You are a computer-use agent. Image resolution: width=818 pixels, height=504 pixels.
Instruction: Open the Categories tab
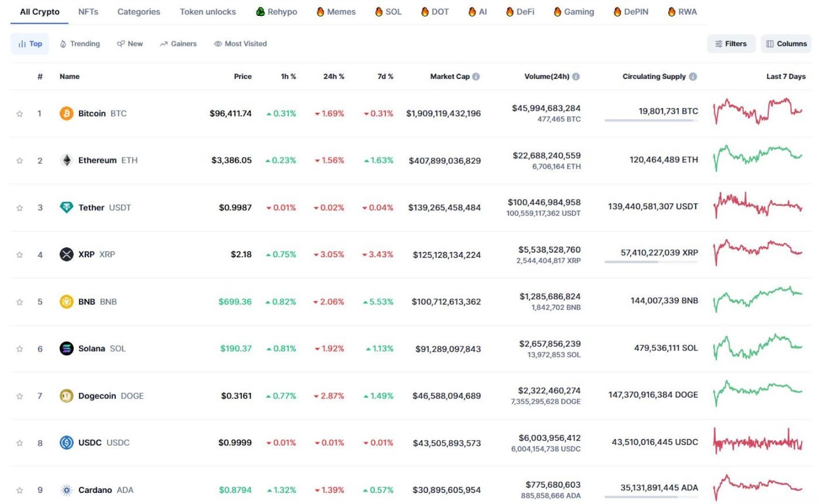click(x=139, y=12)
